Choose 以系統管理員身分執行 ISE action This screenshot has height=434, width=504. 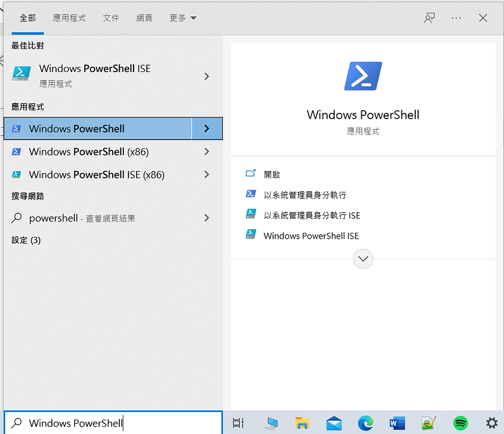312,215
